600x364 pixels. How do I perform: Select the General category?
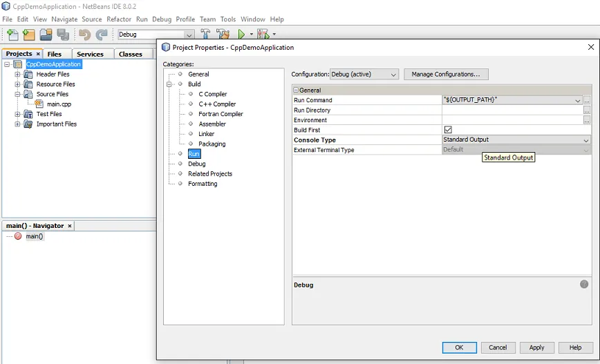pos(198,74)
